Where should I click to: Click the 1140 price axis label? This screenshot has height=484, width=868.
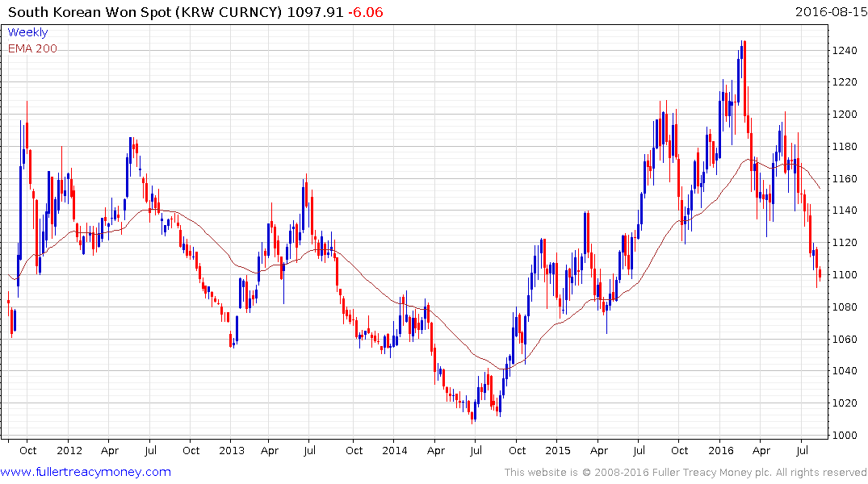(x=845, y=211)
